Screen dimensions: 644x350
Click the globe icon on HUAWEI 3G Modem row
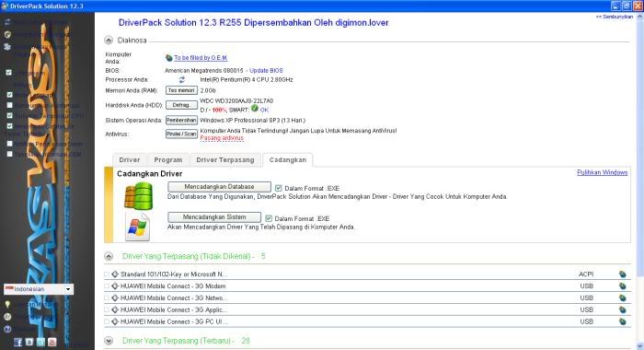coord(623,286)
